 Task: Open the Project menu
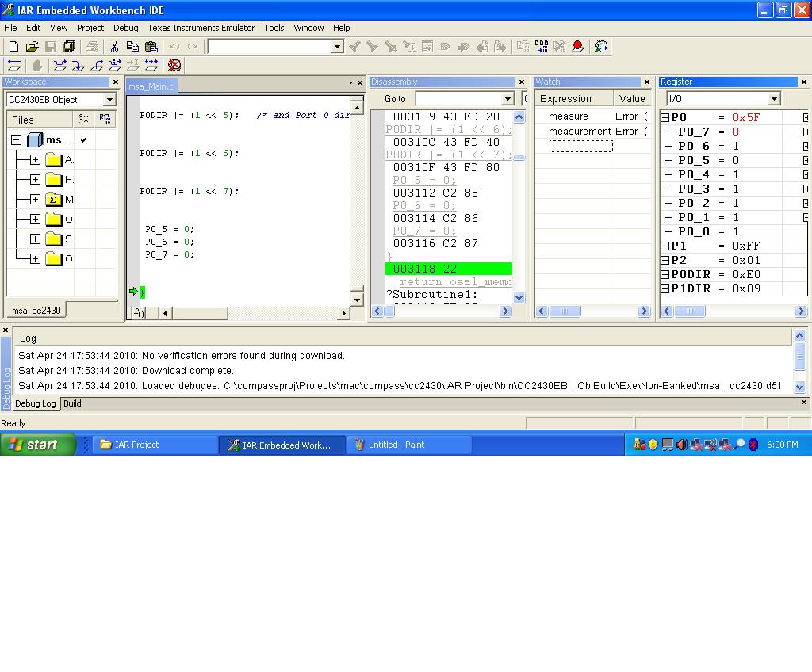point(90,28)
